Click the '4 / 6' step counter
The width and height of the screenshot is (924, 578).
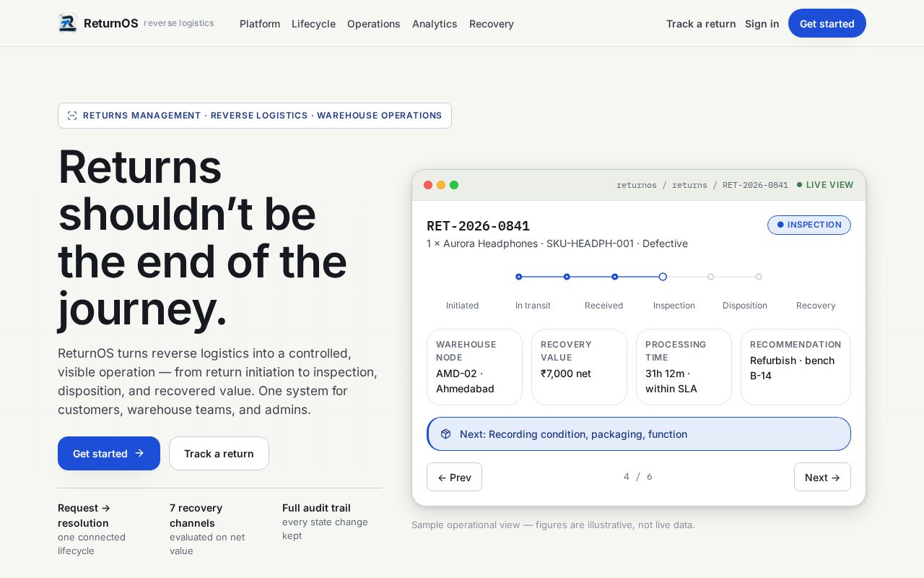pos(638,477)
